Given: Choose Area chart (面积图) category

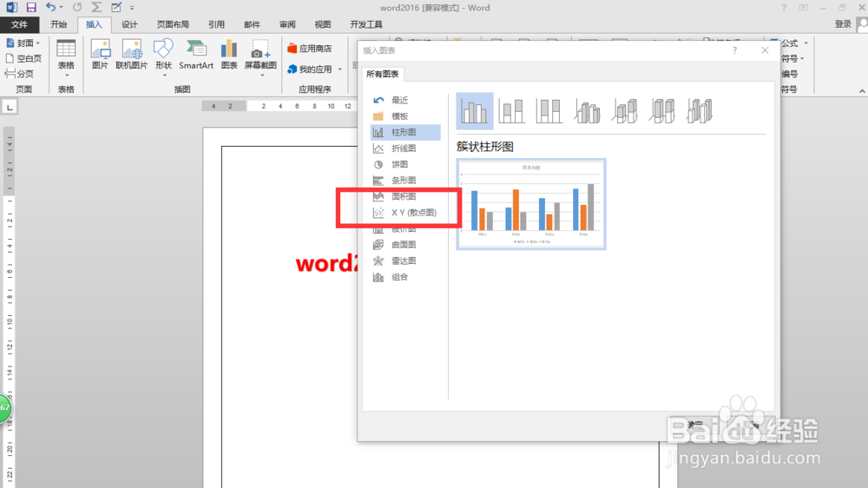Looking at the screenshot, I should click(x=405, y=196).
